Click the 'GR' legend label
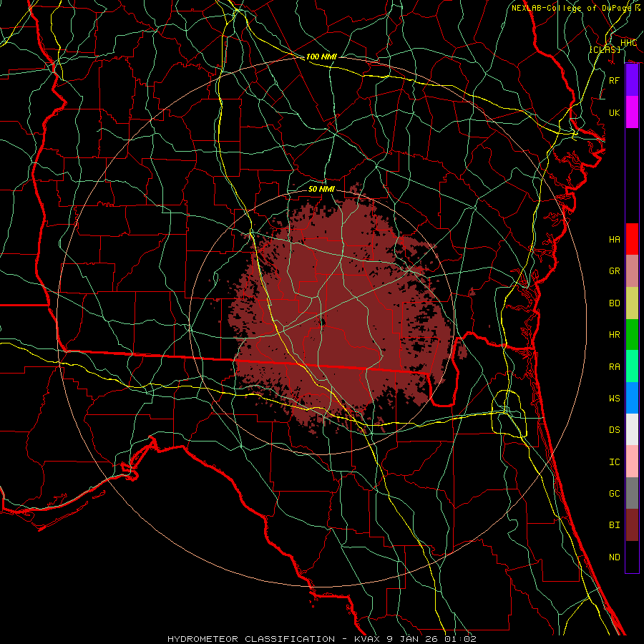644x644 pixels. coord(615,271)
